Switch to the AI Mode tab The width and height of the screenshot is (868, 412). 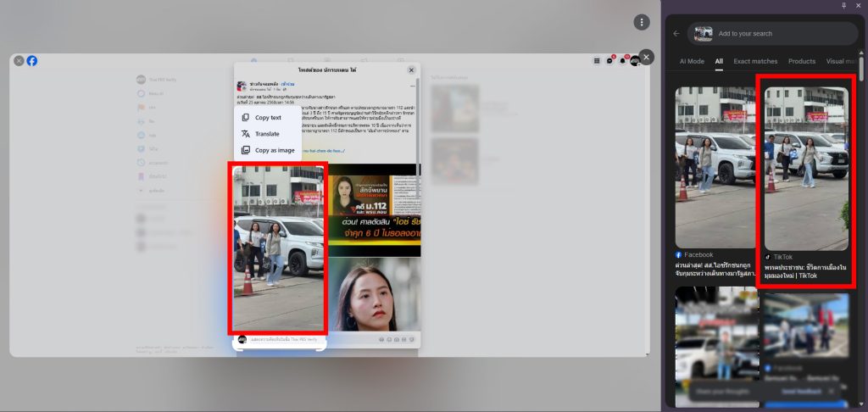point(692,62)
